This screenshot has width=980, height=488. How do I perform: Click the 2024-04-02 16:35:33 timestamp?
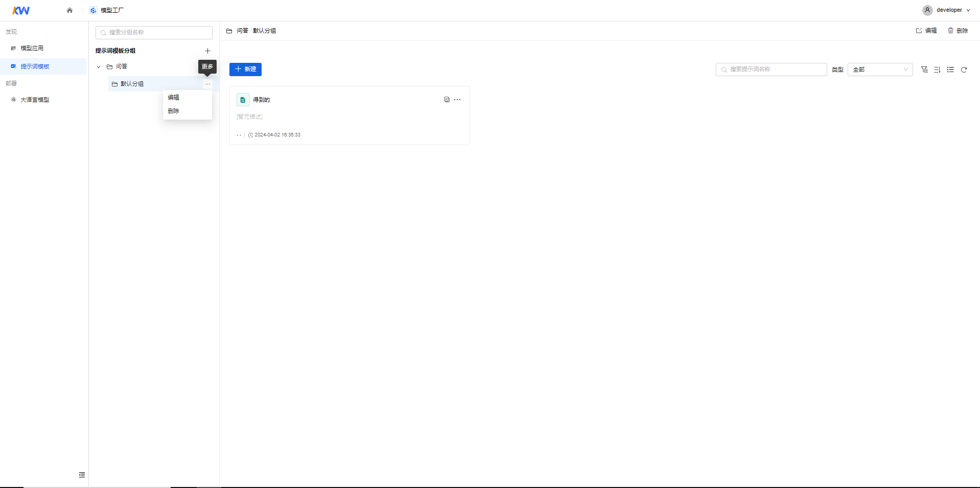point(277,135)
